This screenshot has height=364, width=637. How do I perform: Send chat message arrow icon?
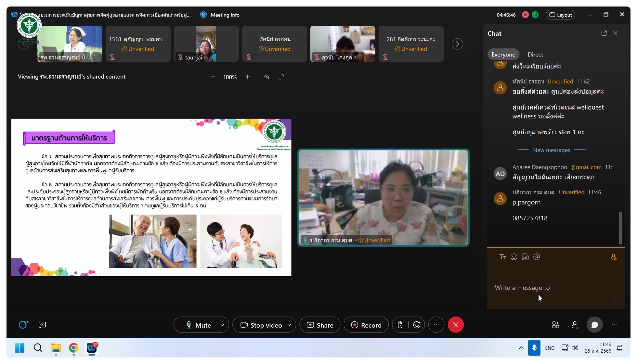[x=615, y=299]
